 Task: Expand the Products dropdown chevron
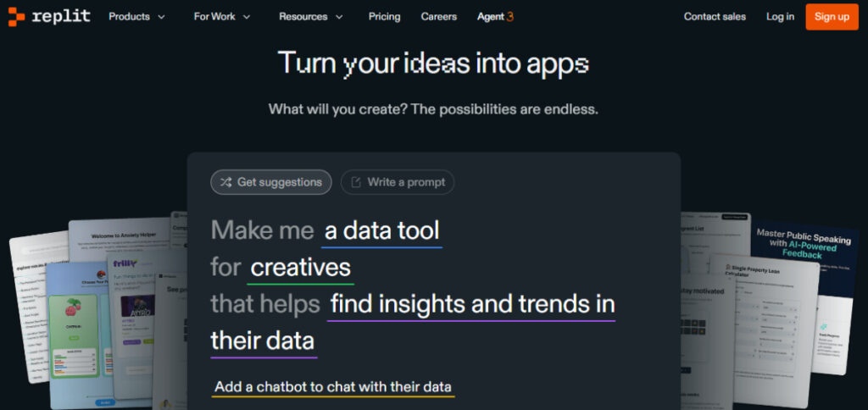[x=161, y=17]
